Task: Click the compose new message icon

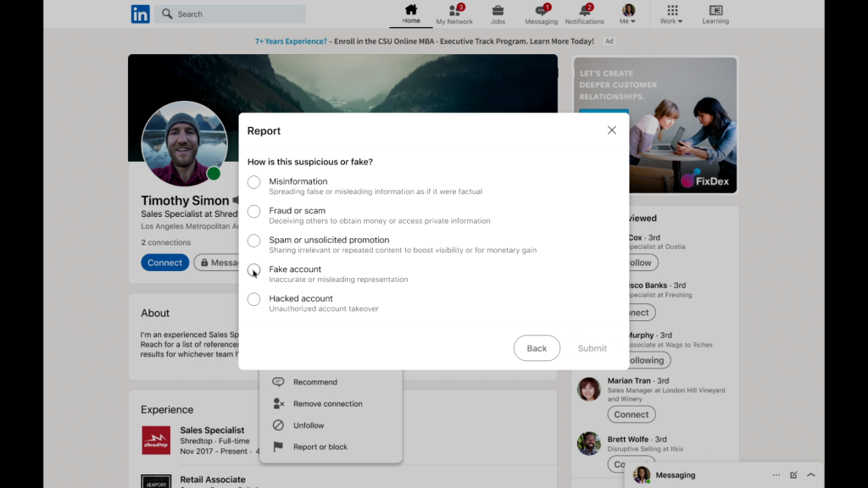Action: pos(793,474)
